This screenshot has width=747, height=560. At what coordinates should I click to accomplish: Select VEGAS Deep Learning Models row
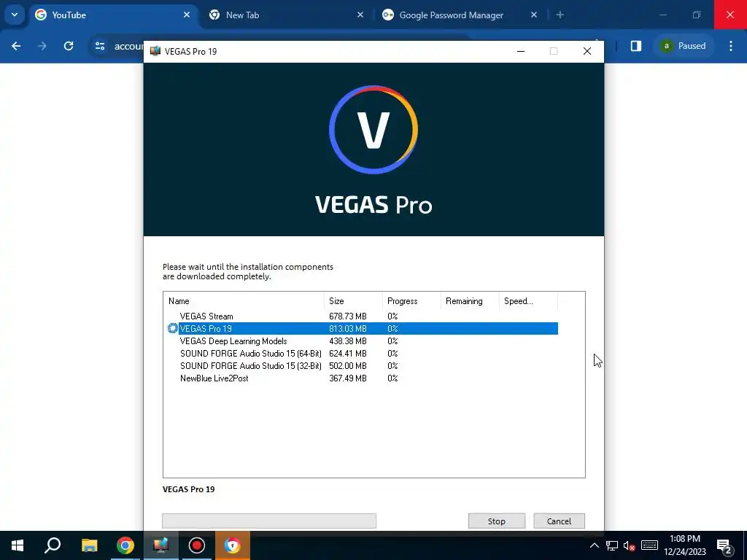coord(362,341)
